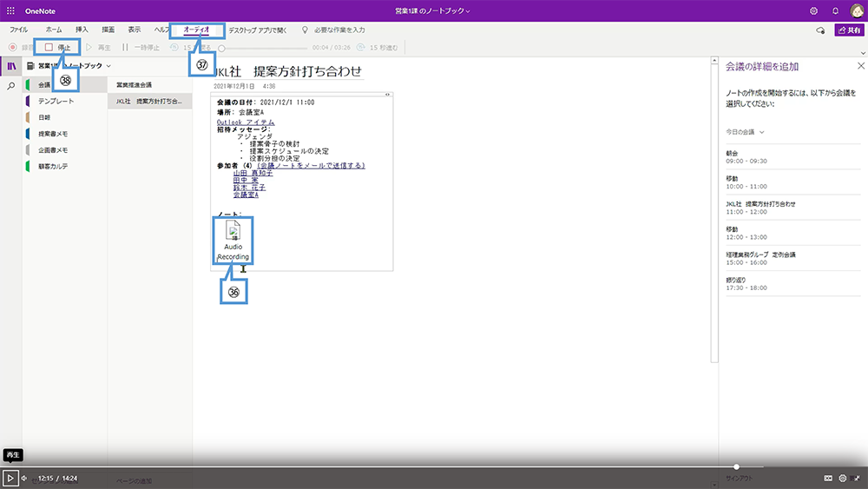Toggle video captions icon
Viewport: 868px width, 489px height.
[x=828, y=478]
